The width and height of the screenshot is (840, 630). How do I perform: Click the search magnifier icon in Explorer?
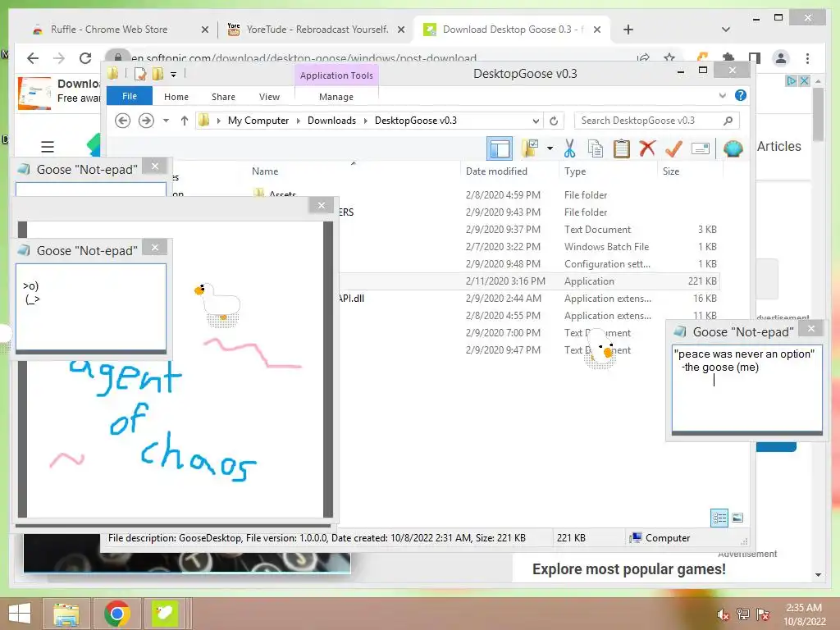pyautogui.click(x=728, y=121)
